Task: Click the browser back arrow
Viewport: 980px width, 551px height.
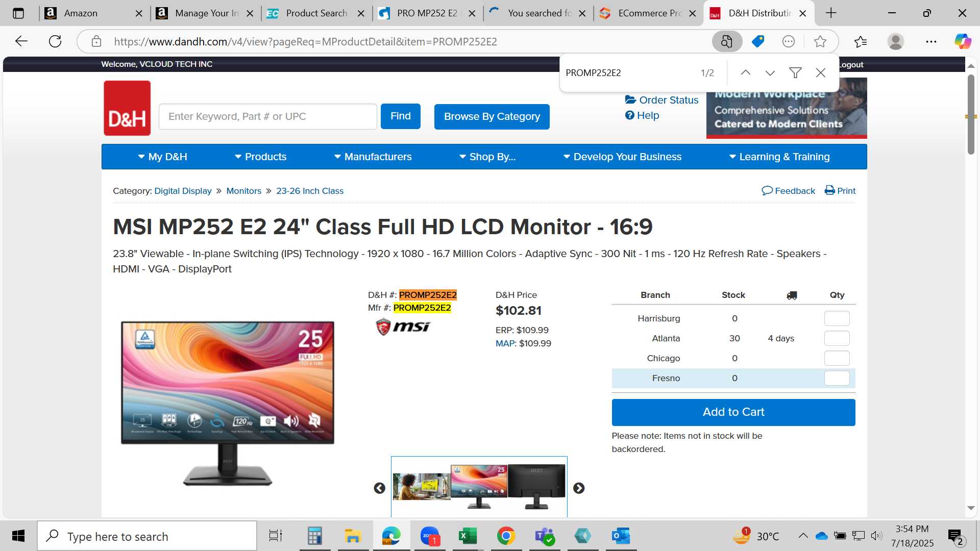Action: (x=21, y=41)
